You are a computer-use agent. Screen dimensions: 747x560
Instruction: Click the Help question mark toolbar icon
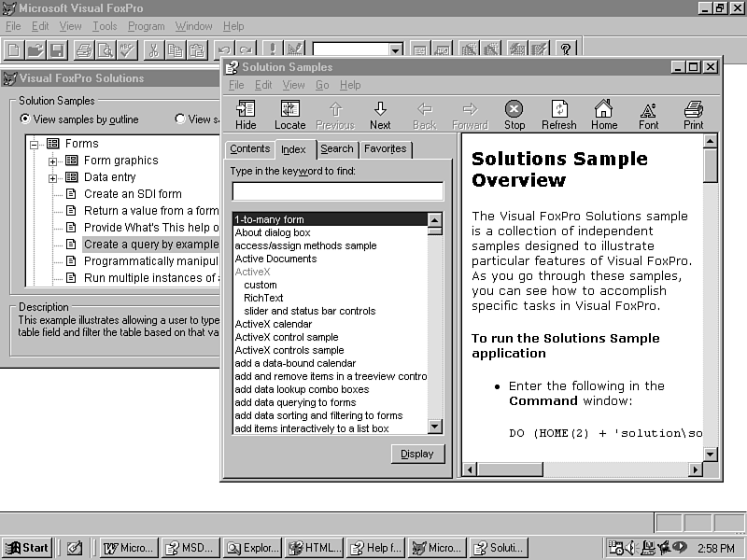pos(565,49)
